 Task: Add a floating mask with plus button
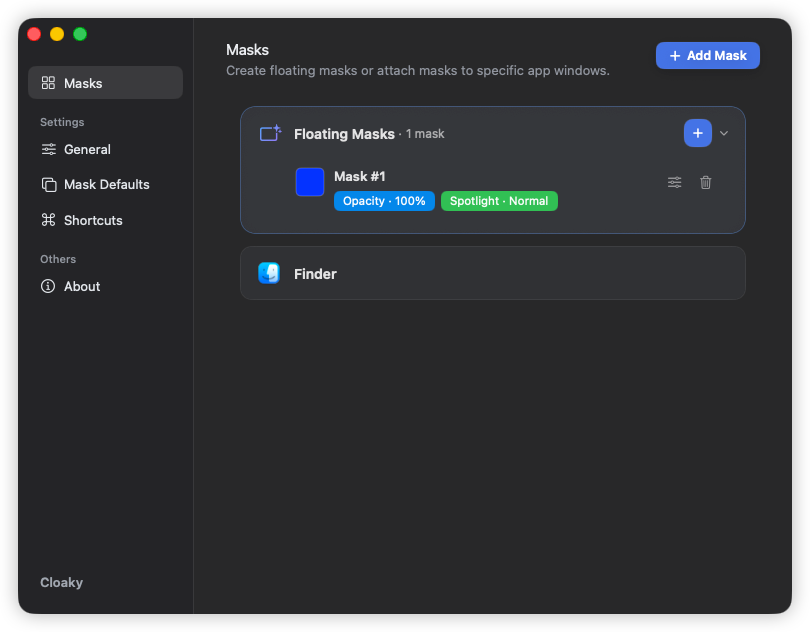coord(698,133)
